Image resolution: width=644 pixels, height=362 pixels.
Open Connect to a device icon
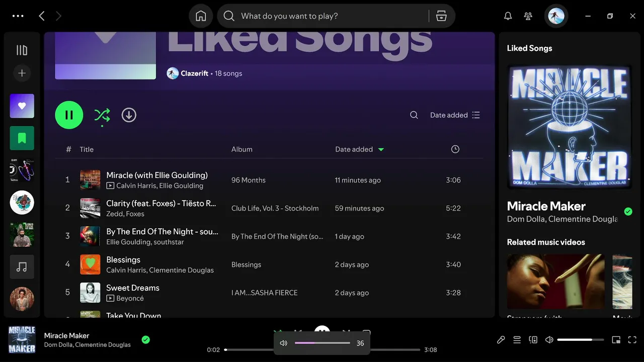coord(533,340)
